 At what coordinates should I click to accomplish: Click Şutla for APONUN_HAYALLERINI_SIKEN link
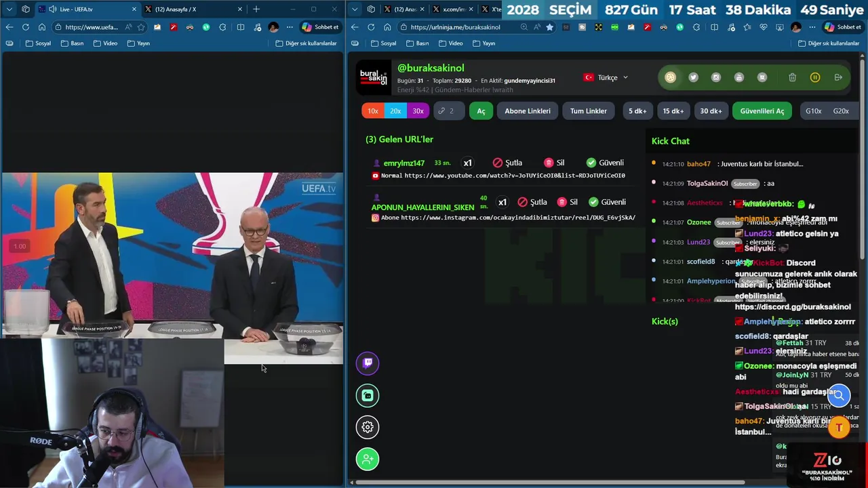coord(532,202)
